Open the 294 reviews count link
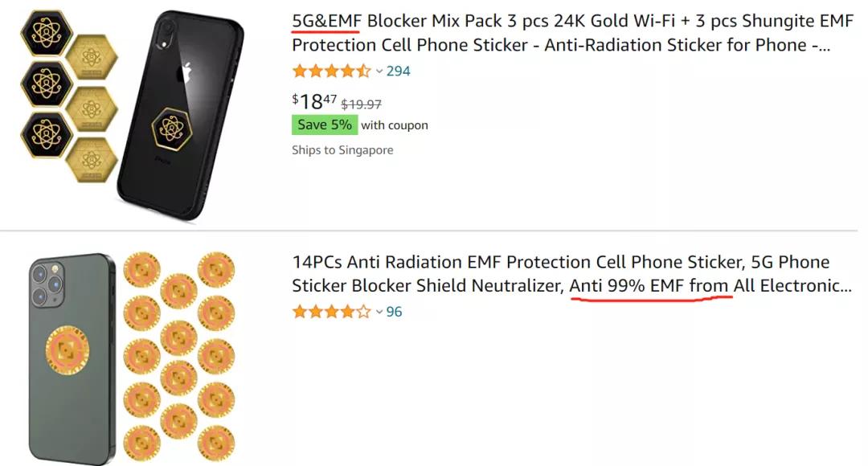Screen dimensions: 868x466 (398, 71)
